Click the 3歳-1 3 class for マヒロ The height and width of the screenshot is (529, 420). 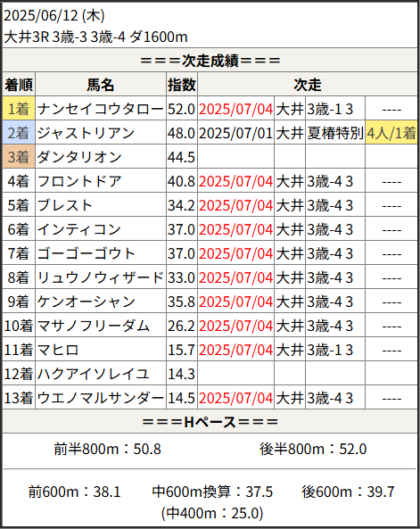tap(330, 350)
